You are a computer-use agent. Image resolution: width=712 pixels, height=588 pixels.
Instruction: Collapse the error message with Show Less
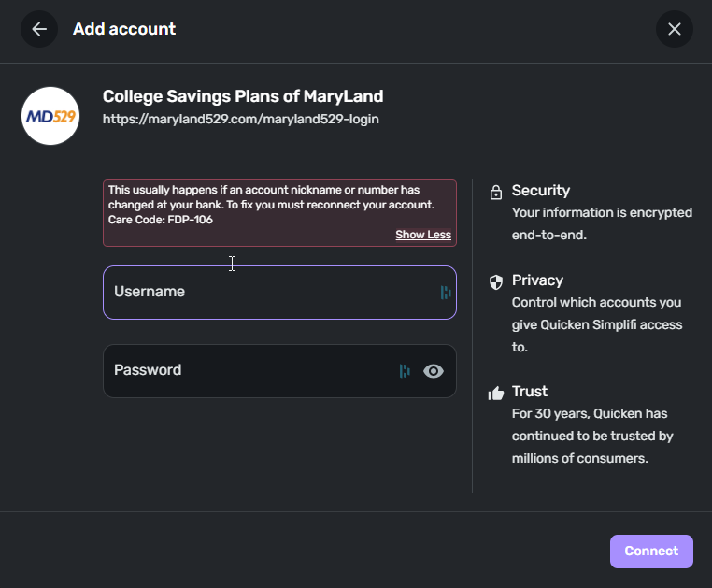pyautogui.click(x=422, y=235)
